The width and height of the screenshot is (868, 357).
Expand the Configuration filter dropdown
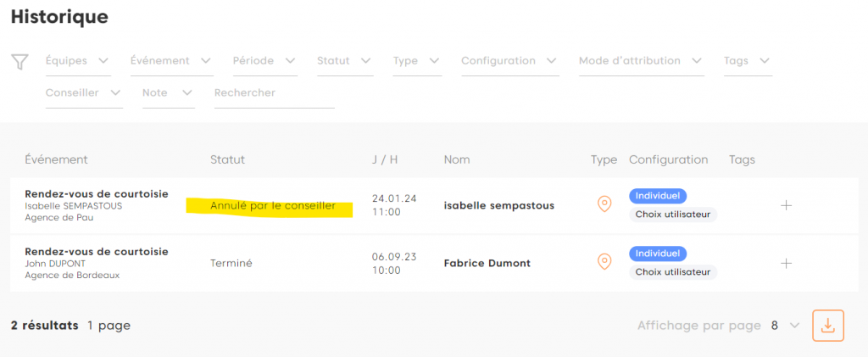click(x=509, y=61)
